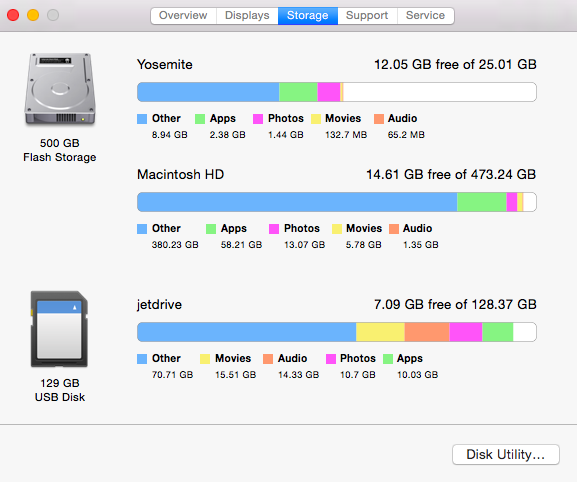The image size is (577, 482).
Task: Click the 500 GB Flash Storage drive icon
Action: pyautogui.click(x=60, y=89)
